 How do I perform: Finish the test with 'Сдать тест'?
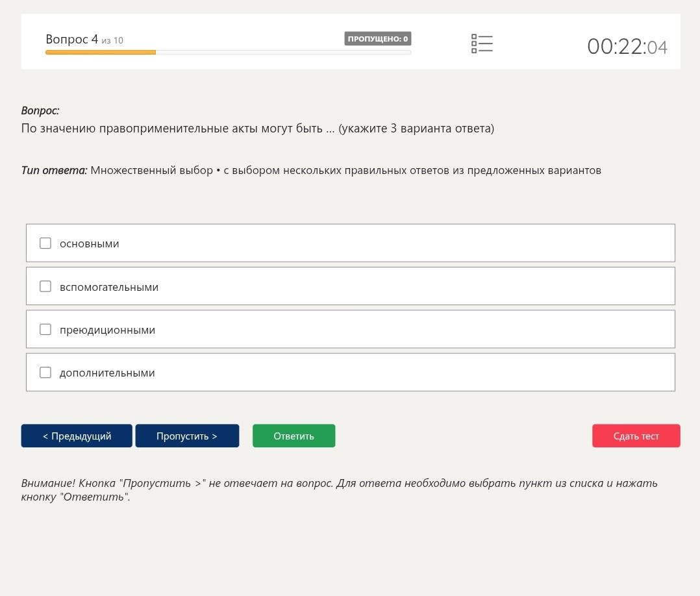pos(636,436)
